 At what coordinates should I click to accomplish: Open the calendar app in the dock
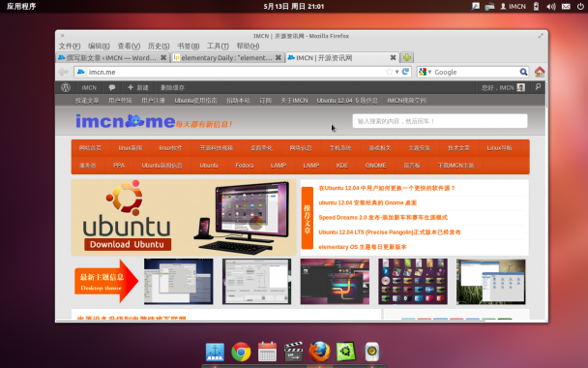pyautogui.click(x=267, y=352)
